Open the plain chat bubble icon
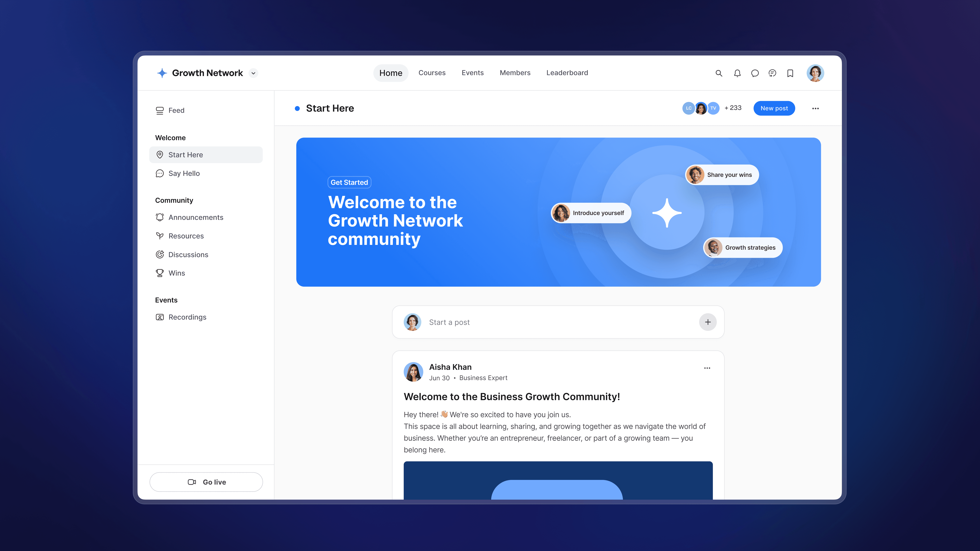 point(755,73)
